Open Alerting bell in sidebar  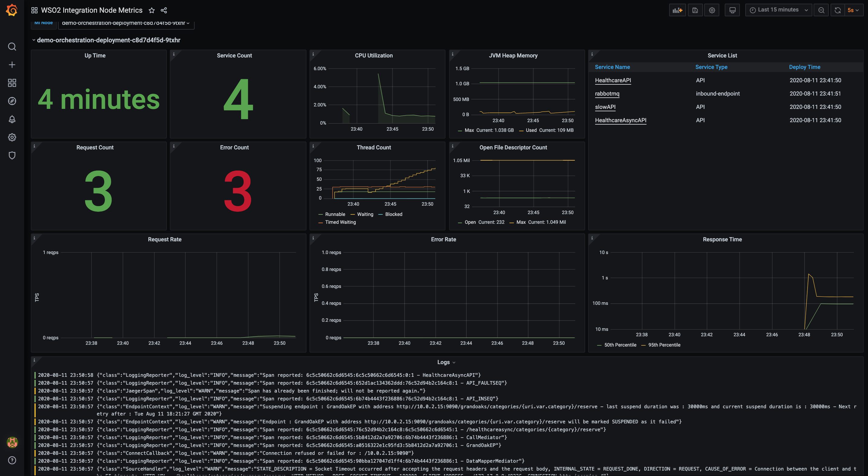[12, 119]
